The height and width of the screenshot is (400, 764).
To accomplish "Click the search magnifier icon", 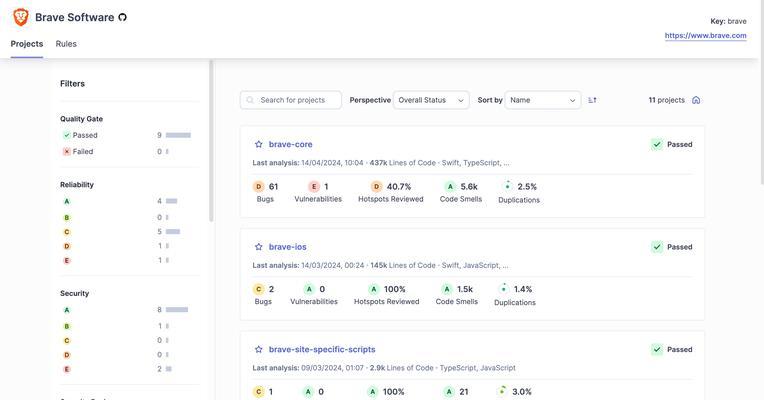I will 250,100.
